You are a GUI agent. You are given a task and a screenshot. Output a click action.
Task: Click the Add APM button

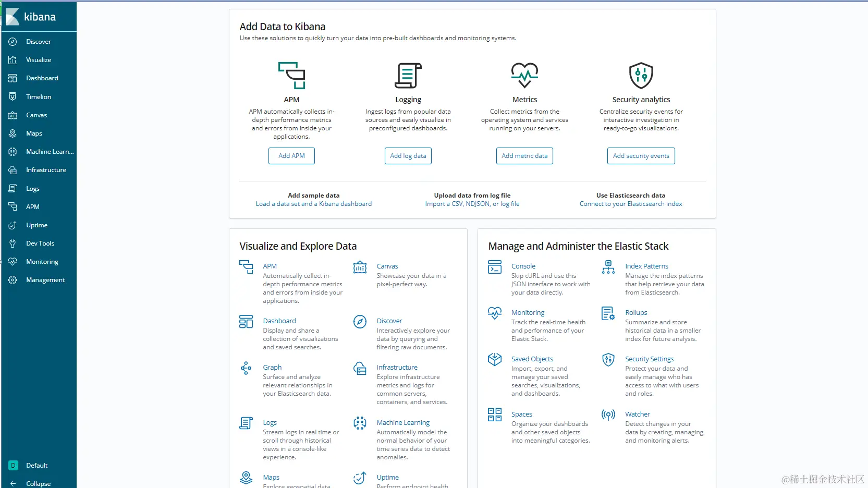click(x=291, y=156)
